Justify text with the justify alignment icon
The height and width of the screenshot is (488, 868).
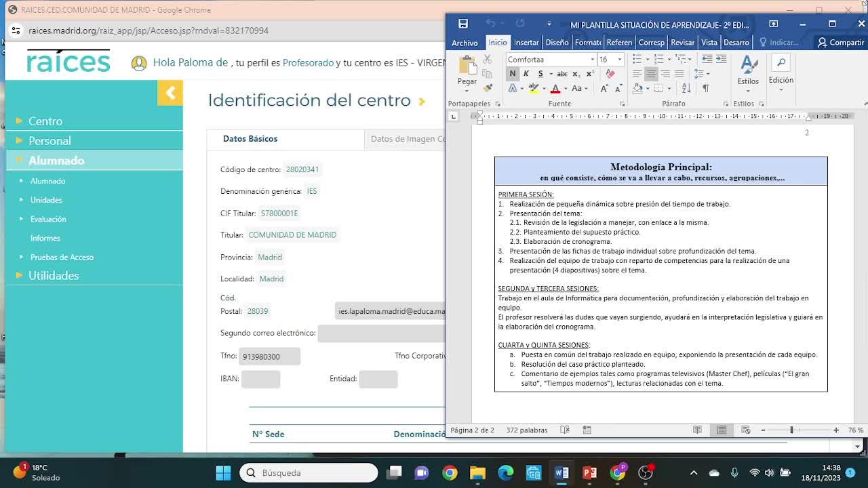679,74
